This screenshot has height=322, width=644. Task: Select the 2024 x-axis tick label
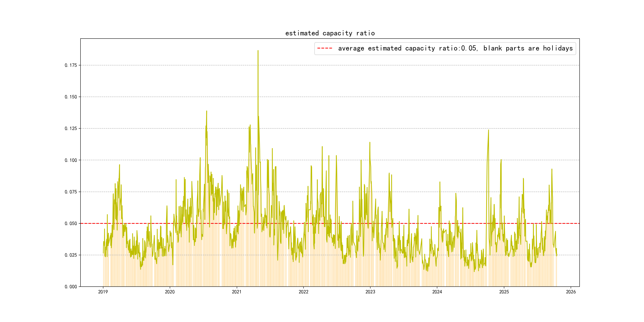(437, 292)
